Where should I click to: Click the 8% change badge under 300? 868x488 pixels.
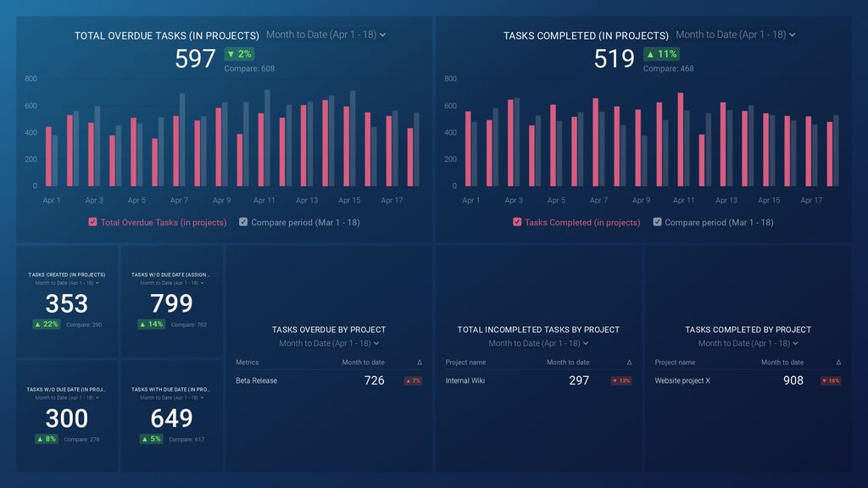(x=47, y=439)
